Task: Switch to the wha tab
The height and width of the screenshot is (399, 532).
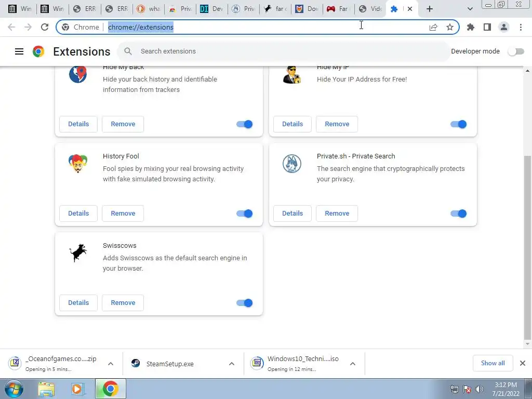Action: pyautogui.click(x=149, y=9)
